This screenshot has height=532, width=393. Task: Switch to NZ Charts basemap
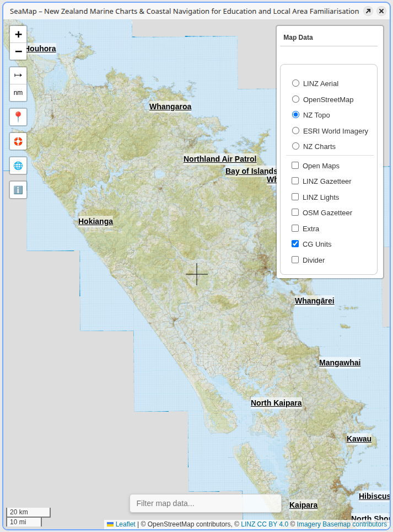click(296, 146)
